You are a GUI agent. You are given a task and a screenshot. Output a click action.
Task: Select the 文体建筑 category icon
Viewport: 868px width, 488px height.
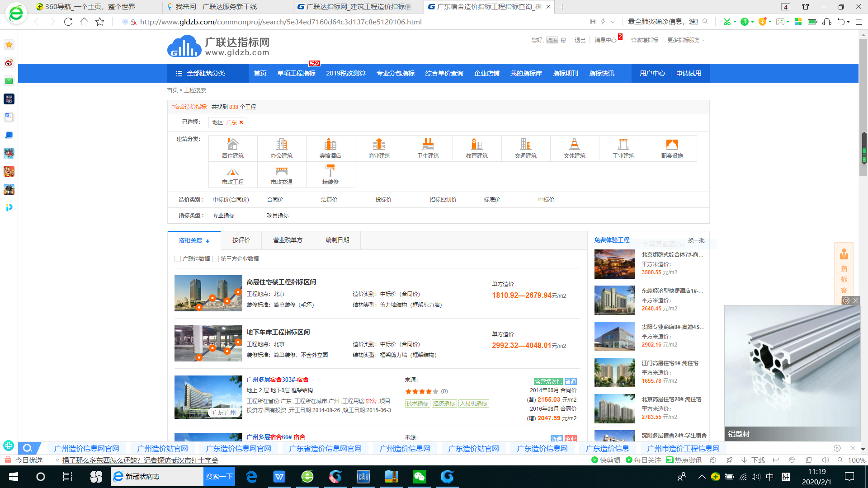tap(575, 145)
